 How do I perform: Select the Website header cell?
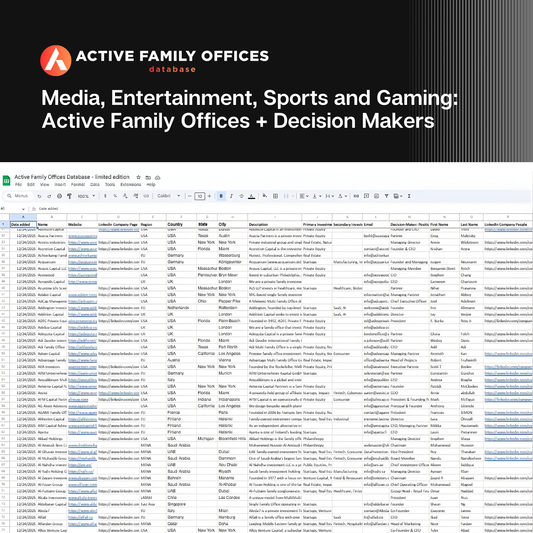point(82,224)
